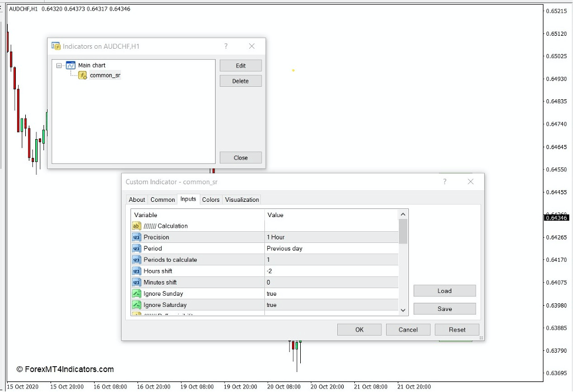The width and height of the screenshot is (574, 392).
Task: Collapse the Main chart tree node
Action: (x=59, y=66)
